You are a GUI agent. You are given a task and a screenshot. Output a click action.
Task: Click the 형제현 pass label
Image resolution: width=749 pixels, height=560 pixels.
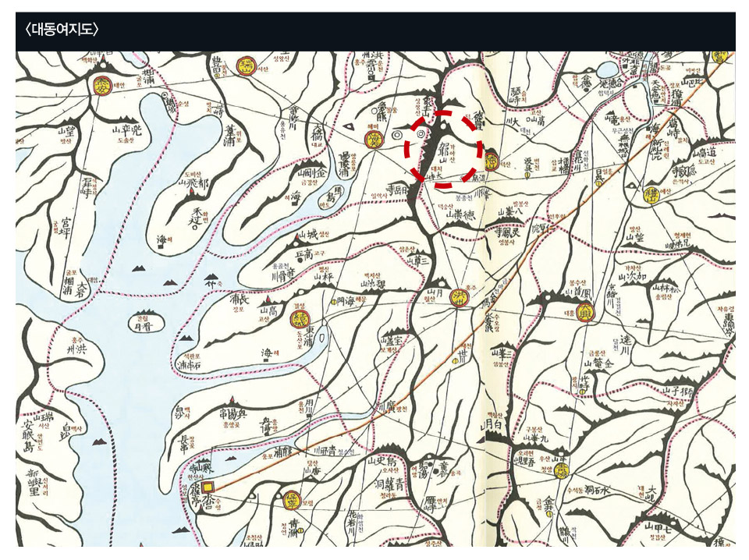click(683, 235)
